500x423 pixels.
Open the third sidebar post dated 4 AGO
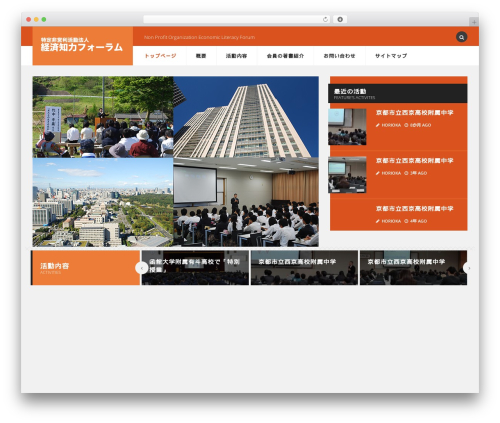pos(414,209)
